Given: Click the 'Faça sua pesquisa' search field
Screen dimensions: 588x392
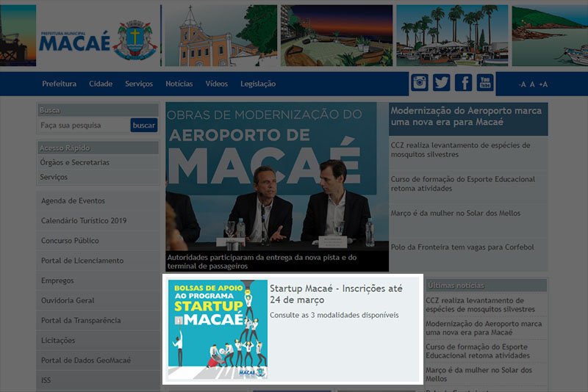Looking at the screenshot, I should tap(84, 126).
